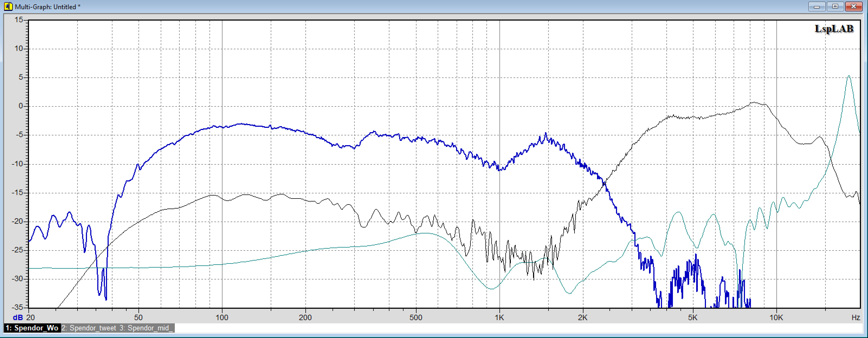868x338 pixels.
Task: Close the Multi-Graph window
Action: (854, 6)
